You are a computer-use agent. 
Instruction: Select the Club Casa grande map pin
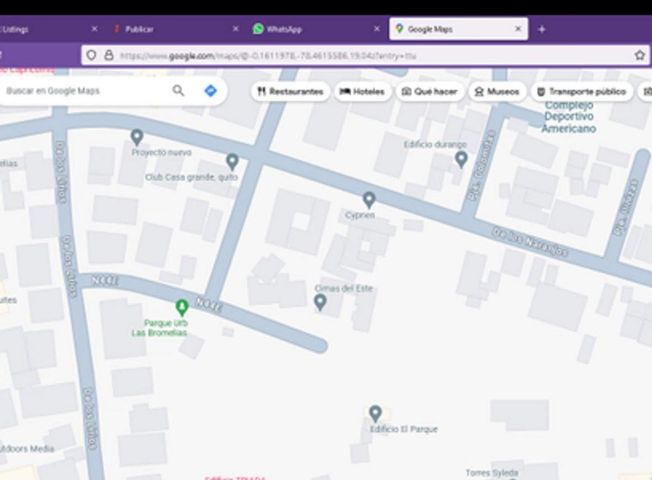pos(232,162)
